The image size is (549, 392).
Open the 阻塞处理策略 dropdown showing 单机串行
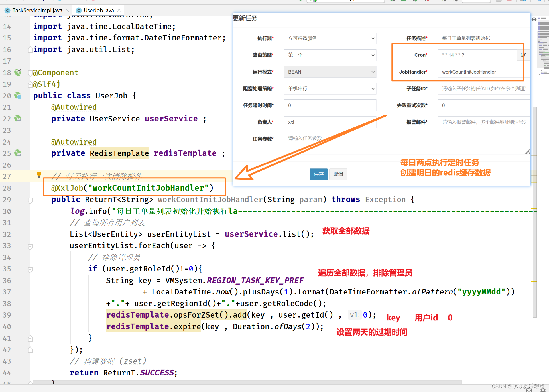coord(330,89)
